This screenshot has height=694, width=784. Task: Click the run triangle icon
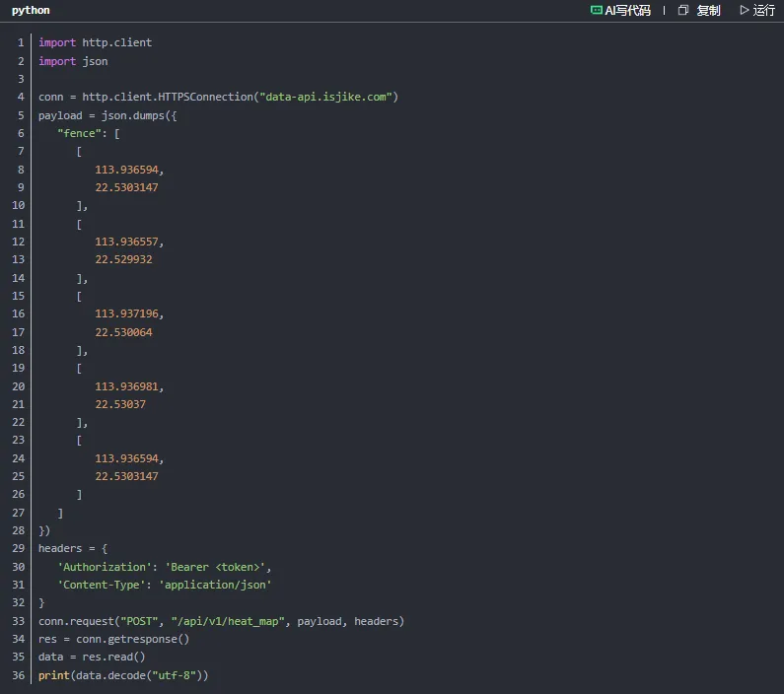pyautogui.click(x=744, y=10)
